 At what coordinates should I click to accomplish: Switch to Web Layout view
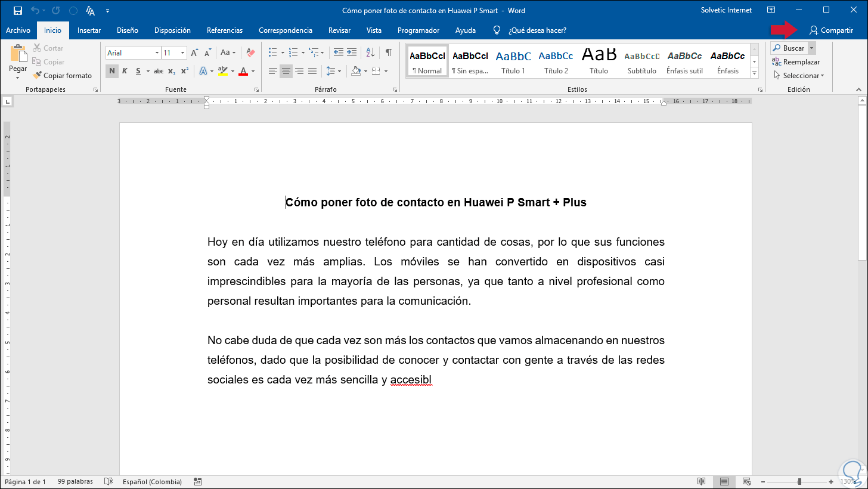[746, 481]
